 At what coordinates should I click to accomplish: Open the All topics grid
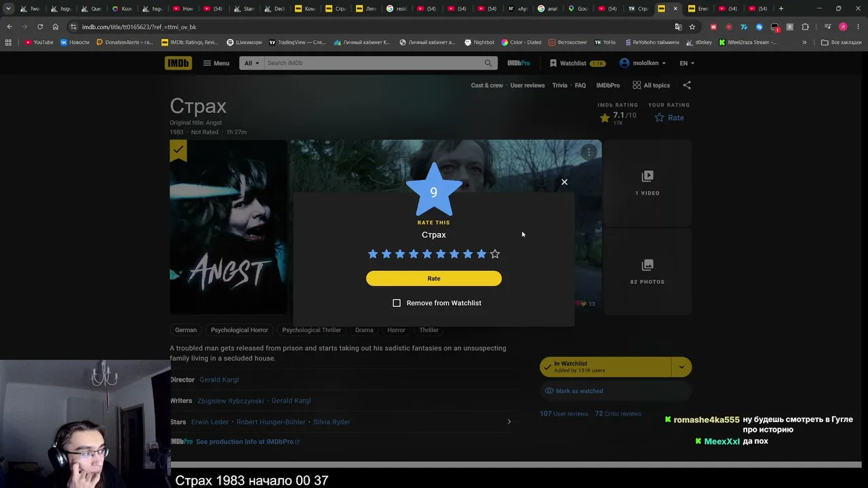[651, 85]
